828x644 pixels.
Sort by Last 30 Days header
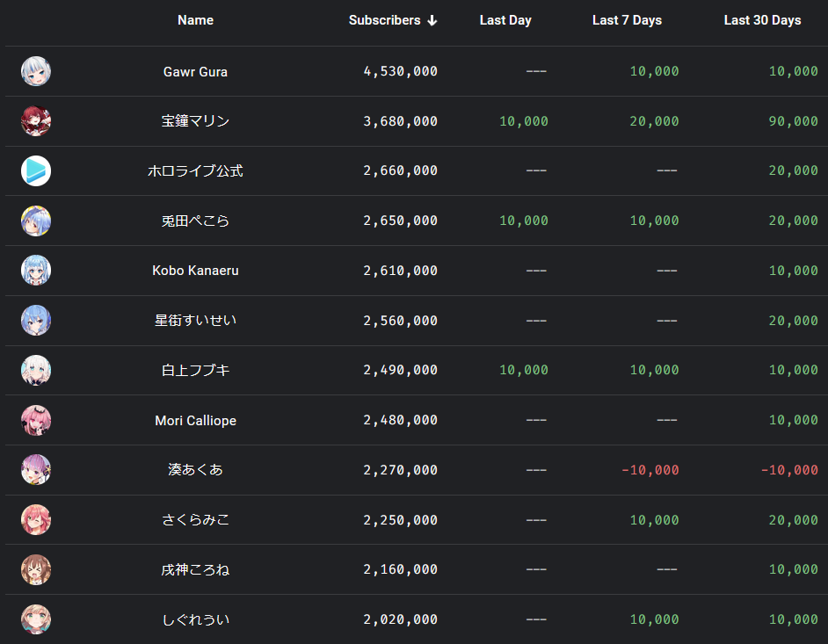(x=762, y=20)
